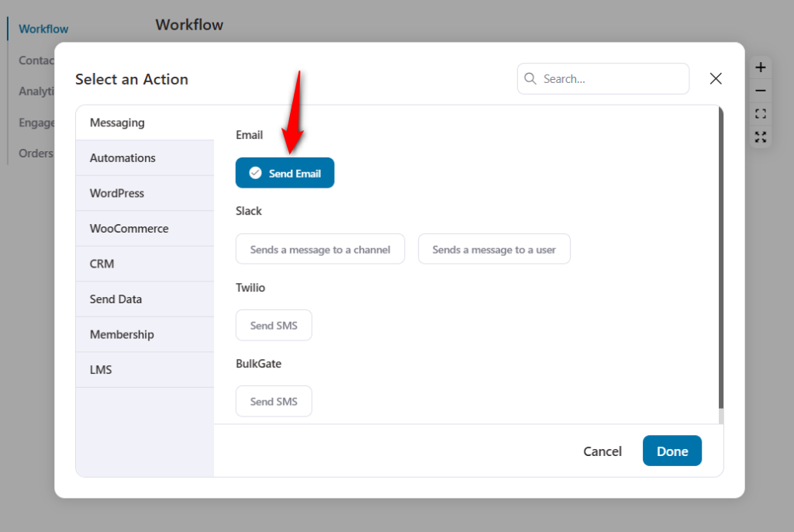This screenshot has height=532, width=794.
Task: Close the Select an Action dialog
Action: pyautogui.click(x=715, y=78)
